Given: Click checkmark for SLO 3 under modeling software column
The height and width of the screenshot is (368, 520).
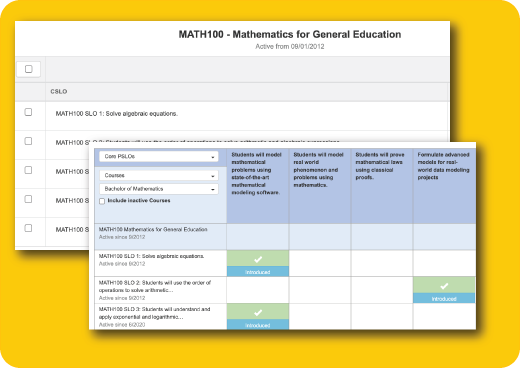Looking at the screenshot, I should click(258, 312).
